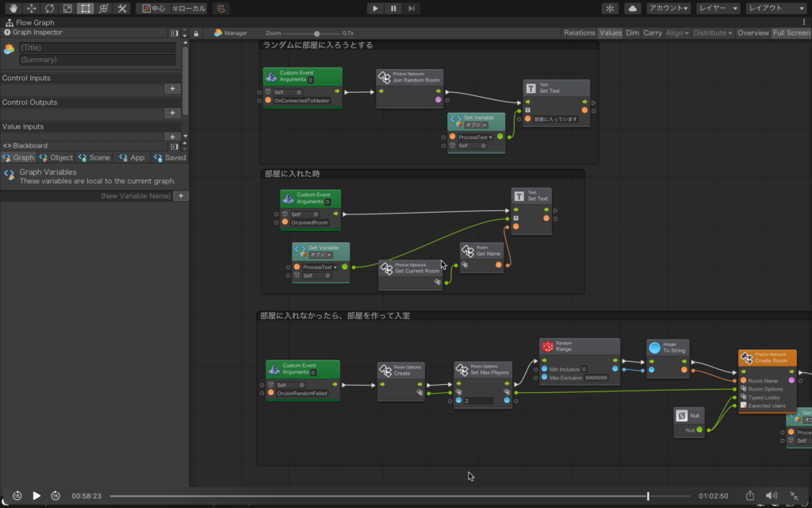
Task: Select the Hand tool in the toolbar
Action: [13, 8]
